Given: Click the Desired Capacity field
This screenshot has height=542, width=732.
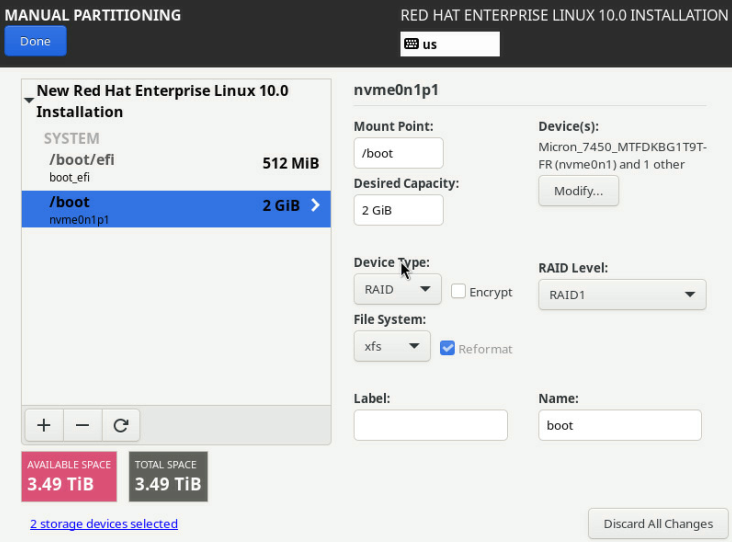Looking at the screenshot, I should click(x=398, y=210).
